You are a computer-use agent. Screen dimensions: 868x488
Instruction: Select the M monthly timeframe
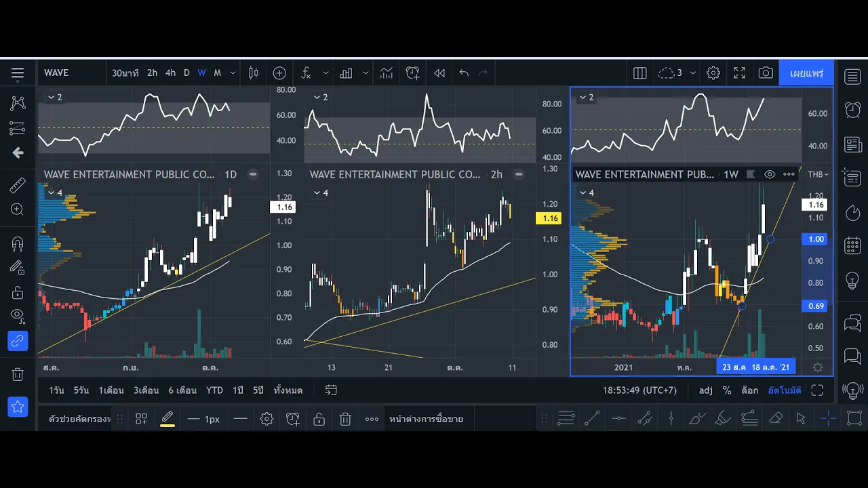pyautogui.click(x=217, y=73)
